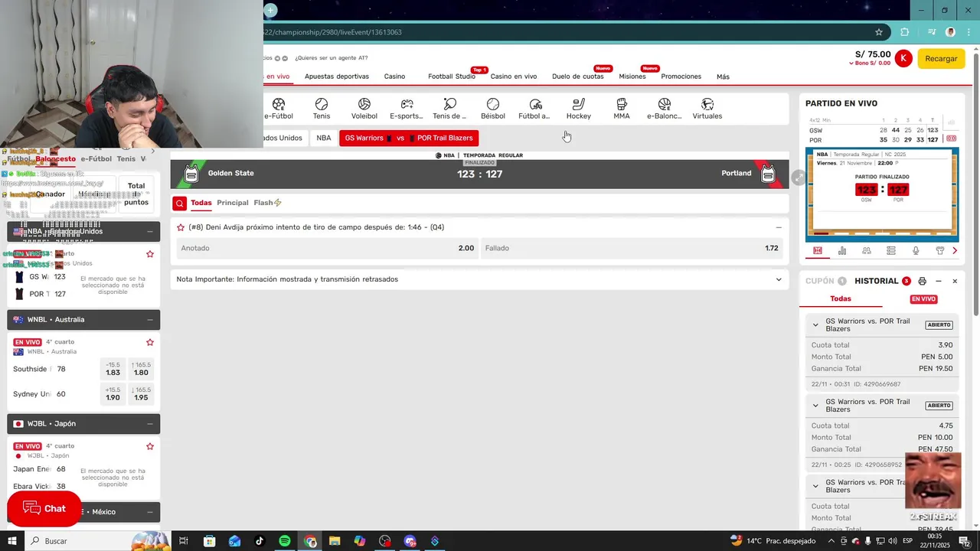Favorite the NBA match in sidebar
Image resolution: width=980 pixels, height=551 pixels.
(150, 254)
